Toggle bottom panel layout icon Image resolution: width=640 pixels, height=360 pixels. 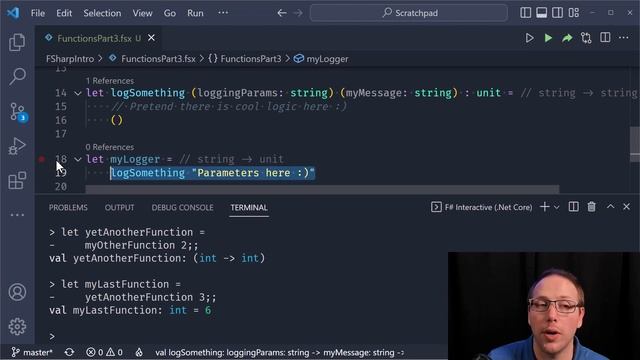pyautogui.click(x=542, y=13)
